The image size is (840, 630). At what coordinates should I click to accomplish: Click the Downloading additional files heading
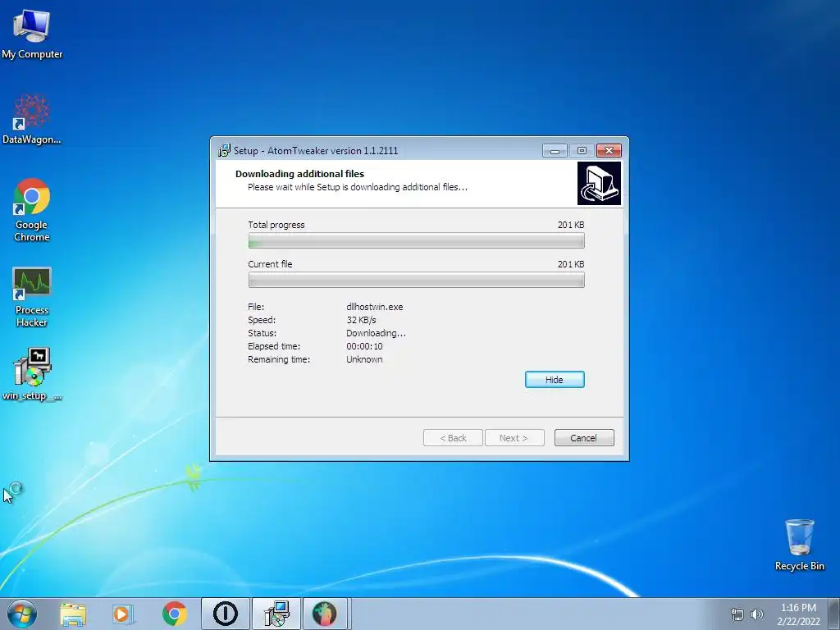[x=299, y=174]
